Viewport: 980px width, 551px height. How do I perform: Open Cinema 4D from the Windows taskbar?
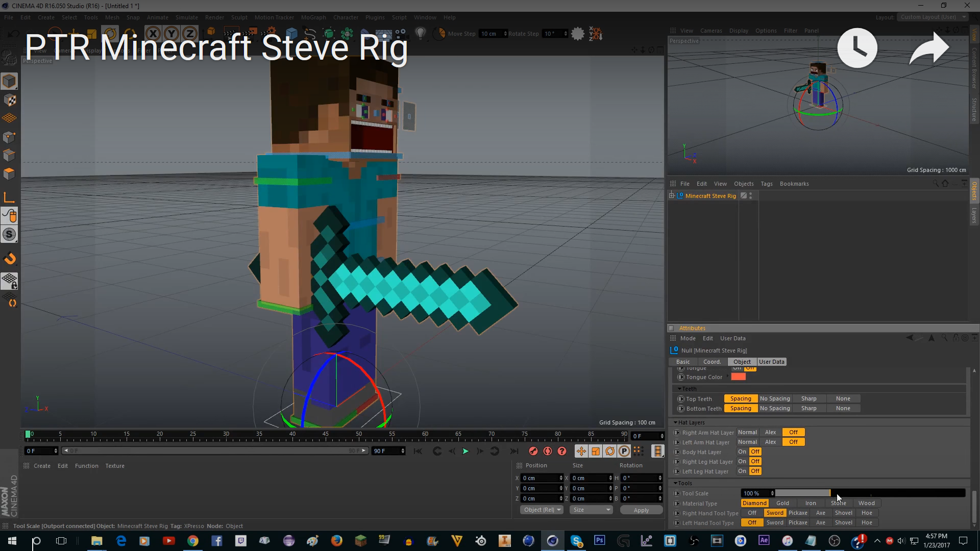[552, 541]
